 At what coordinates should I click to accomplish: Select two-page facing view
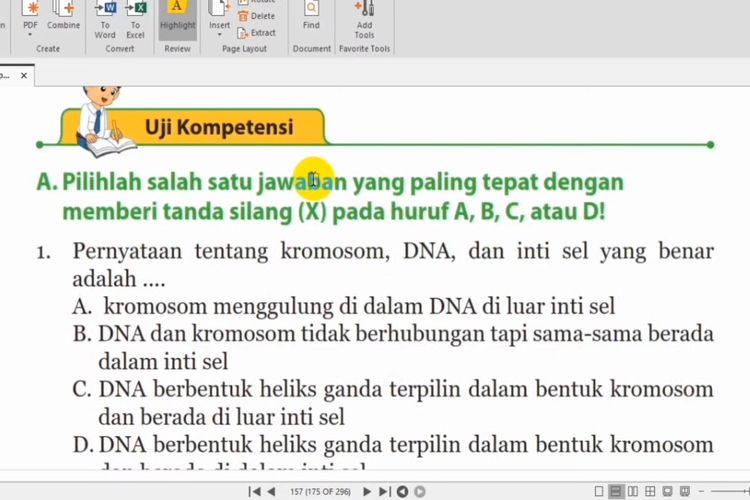coord(633,491)
